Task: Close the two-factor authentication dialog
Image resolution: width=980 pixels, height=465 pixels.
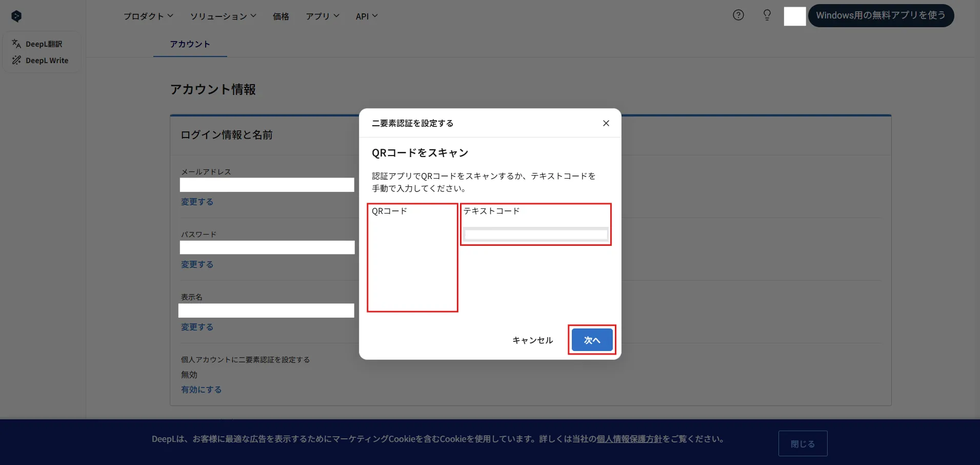Action: [x=606, y=123]
